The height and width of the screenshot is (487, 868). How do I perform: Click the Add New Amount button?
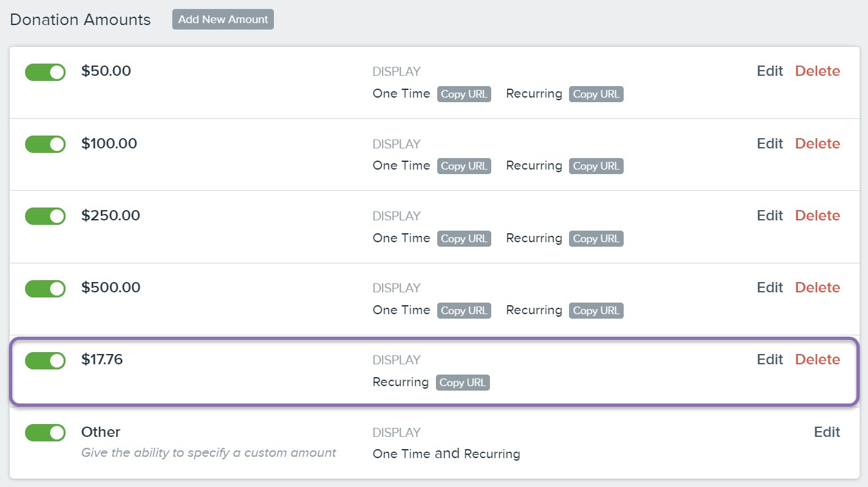[223, 19]
